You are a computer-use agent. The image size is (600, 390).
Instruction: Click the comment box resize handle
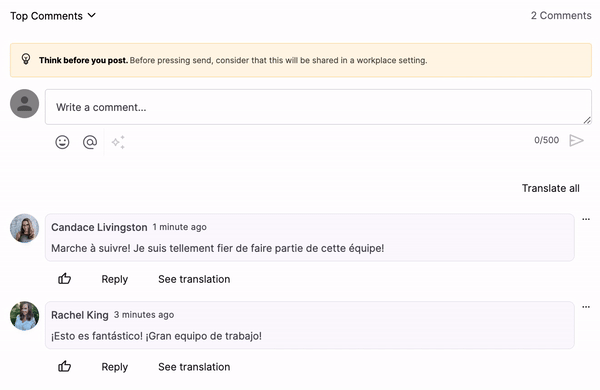click(x=587, y=120)
